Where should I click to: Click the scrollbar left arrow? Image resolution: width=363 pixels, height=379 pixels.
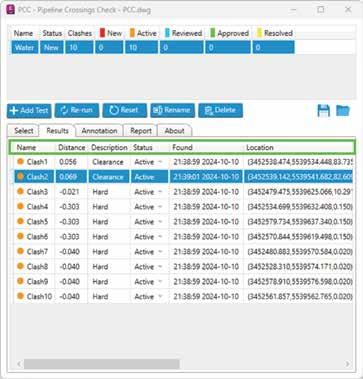click(x=19, y=364)
